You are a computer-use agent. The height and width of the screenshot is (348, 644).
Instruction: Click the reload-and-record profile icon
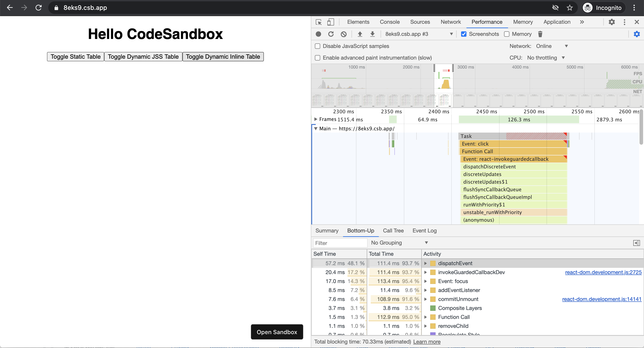331,34
